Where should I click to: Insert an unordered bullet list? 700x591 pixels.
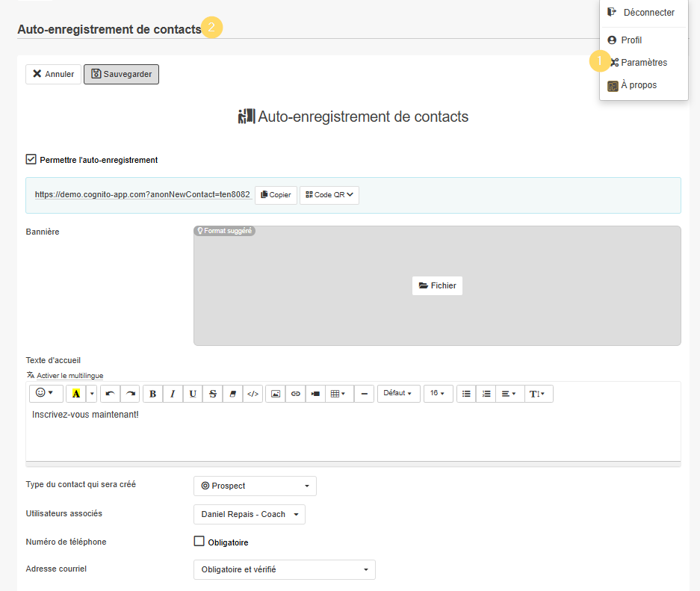click(466, 394)
